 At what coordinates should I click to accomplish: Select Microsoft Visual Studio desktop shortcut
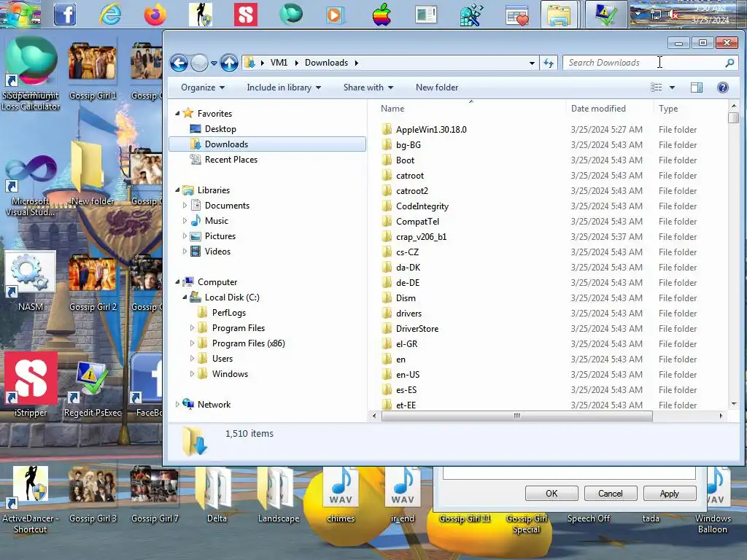pos(31,186)
